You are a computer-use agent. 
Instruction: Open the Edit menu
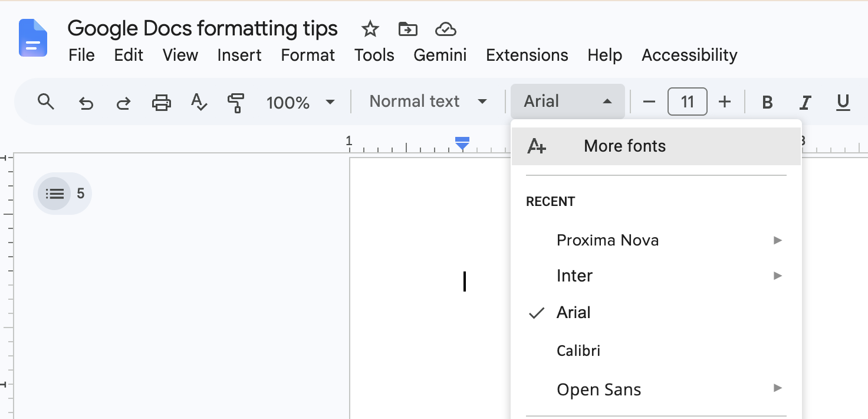tap(129, 55)
